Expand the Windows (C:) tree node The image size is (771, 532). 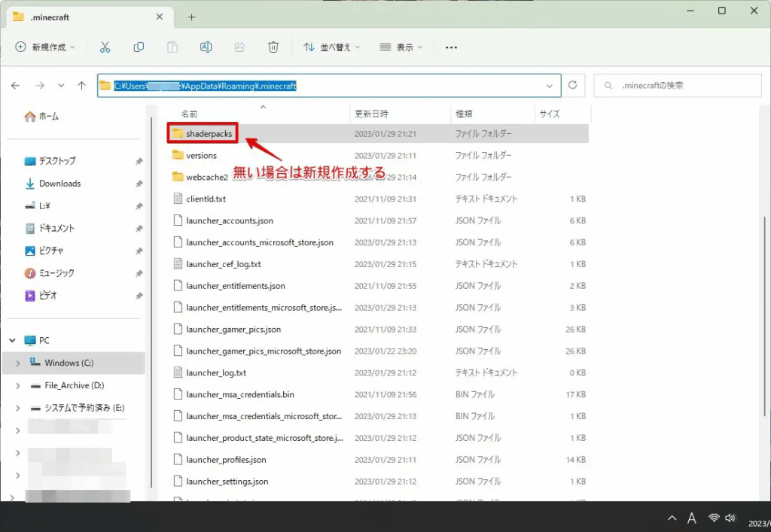coord(18,363)
